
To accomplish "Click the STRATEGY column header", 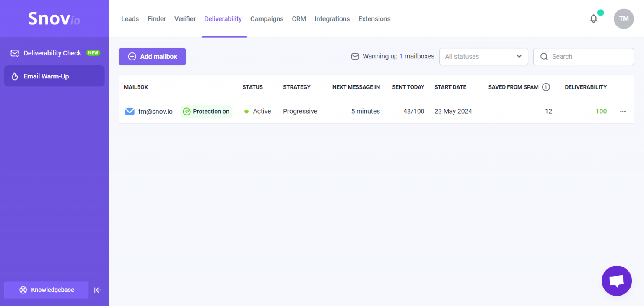I will pos(297,87).
